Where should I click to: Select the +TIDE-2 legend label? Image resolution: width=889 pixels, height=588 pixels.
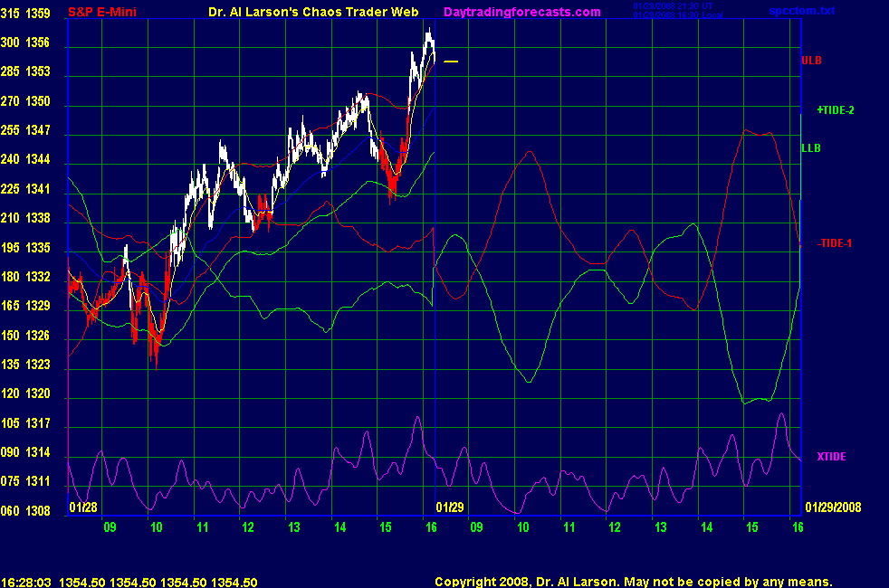(835, 110)
